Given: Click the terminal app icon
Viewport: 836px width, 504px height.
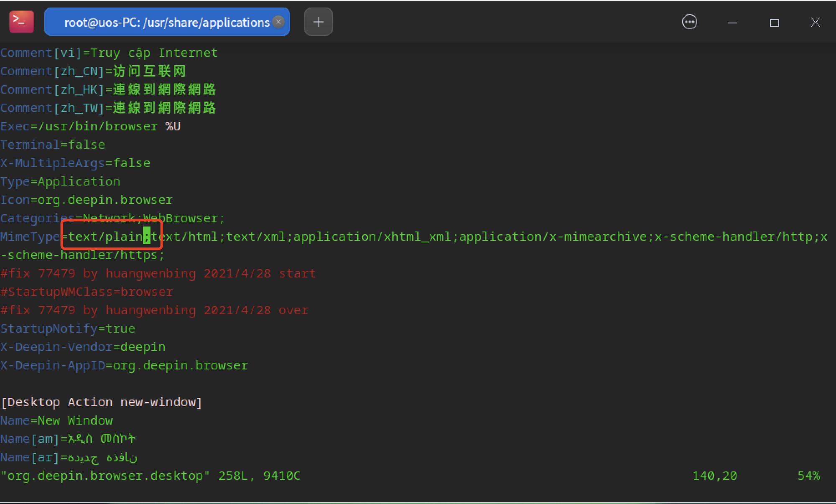Looking at the screenshot, I should coord(21,22).
